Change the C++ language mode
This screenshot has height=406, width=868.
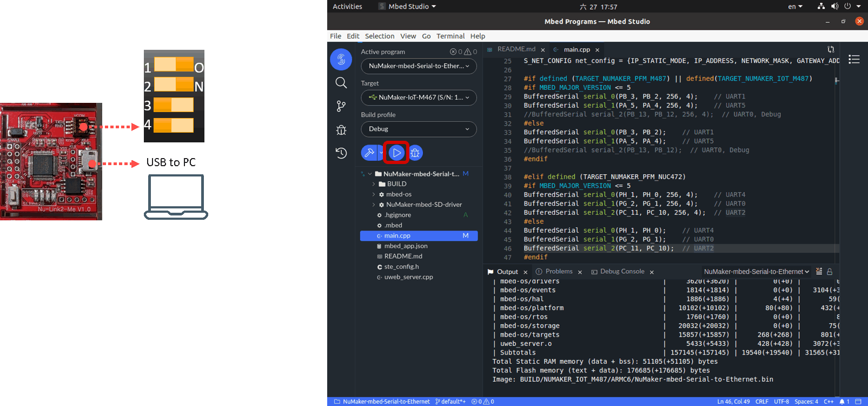coord(829,402)
